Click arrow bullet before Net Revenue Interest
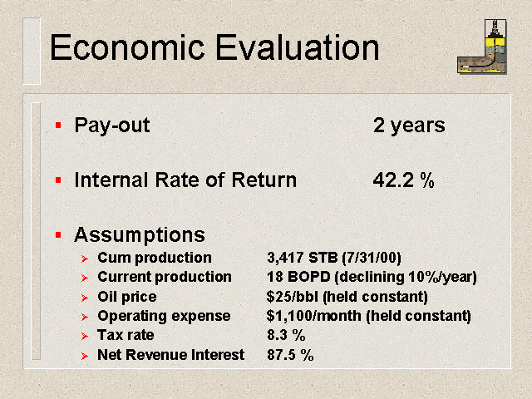532x399 pixels. 85,356
